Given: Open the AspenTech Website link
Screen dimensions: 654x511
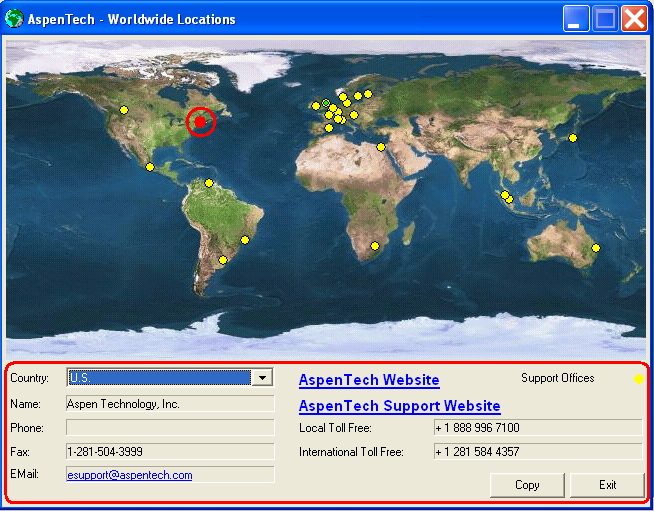Looking at the screenshot, I should (369, 380).
